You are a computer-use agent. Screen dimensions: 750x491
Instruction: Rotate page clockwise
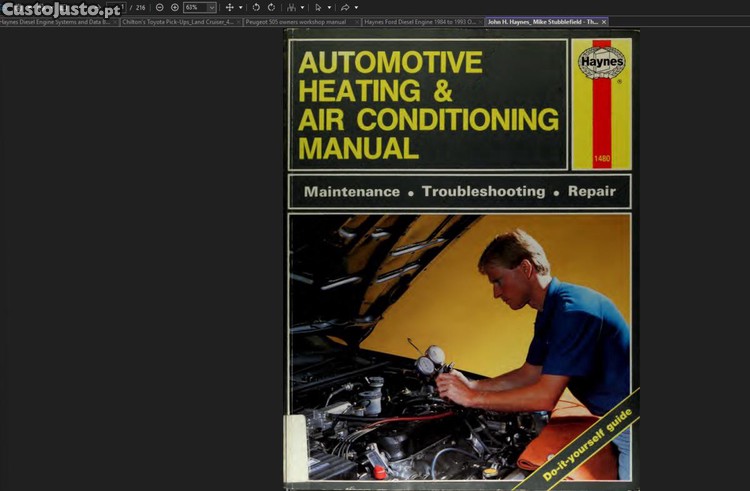point(271,7)
